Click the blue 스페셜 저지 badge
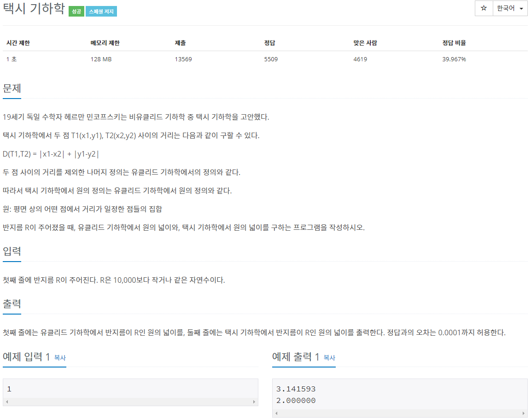Viewport: 531px width, 420px height. pos(101,12)
